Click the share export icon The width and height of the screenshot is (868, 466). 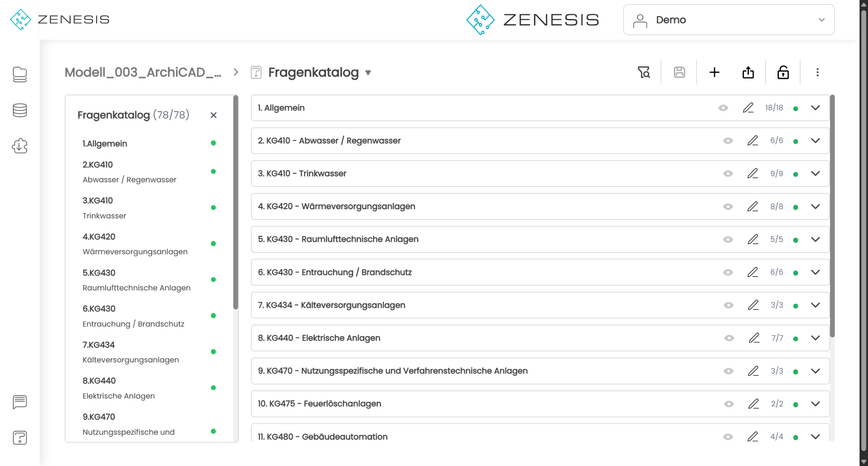coord(748,72)
